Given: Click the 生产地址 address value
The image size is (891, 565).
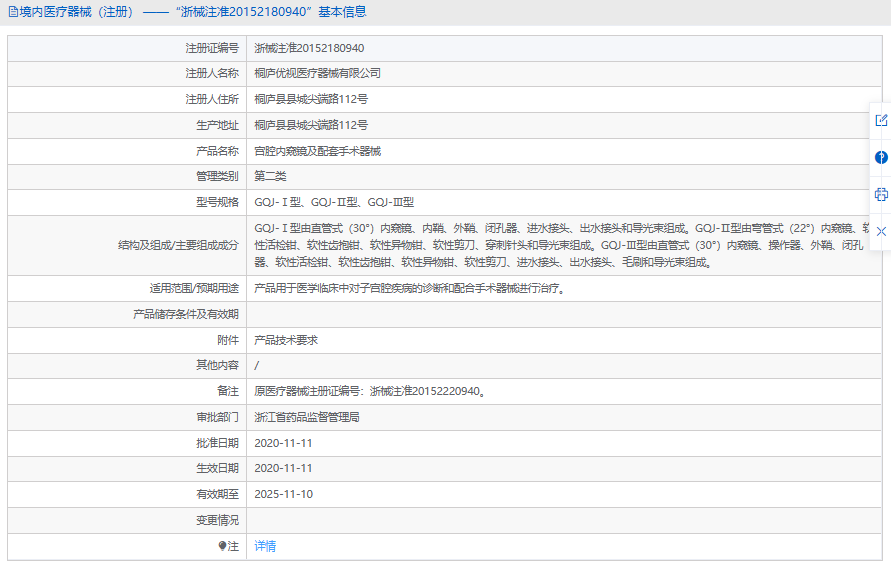Looking at the screenshot, I should tap(311, 125).
